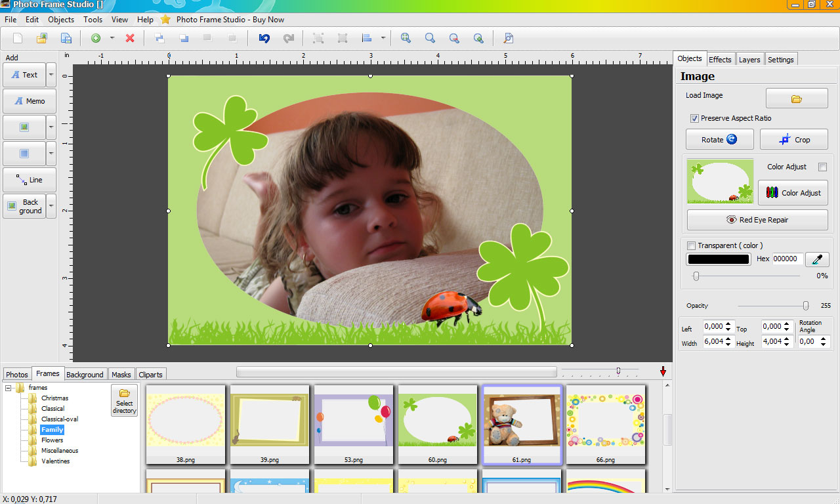Click the Opacity slider handle
This screenshot has width=840, height=504.
(805, 306)
